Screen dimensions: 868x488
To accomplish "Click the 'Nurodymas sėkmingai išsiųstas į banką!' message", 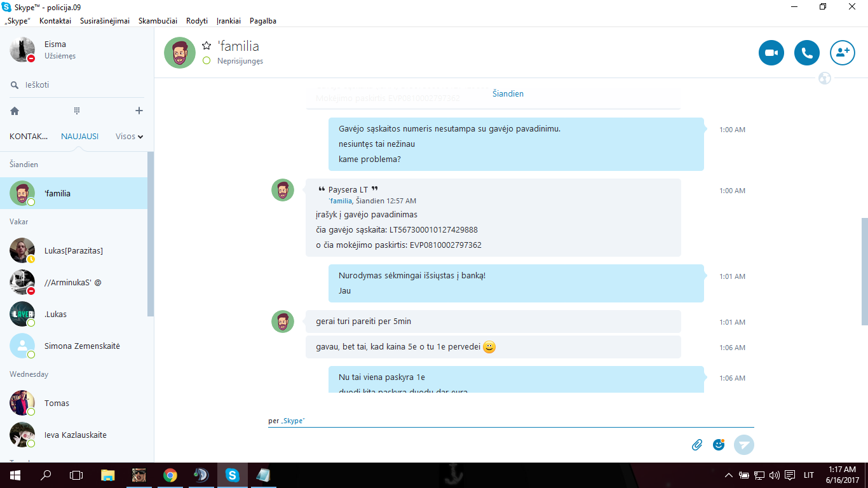I will click(x=412, y=276).
